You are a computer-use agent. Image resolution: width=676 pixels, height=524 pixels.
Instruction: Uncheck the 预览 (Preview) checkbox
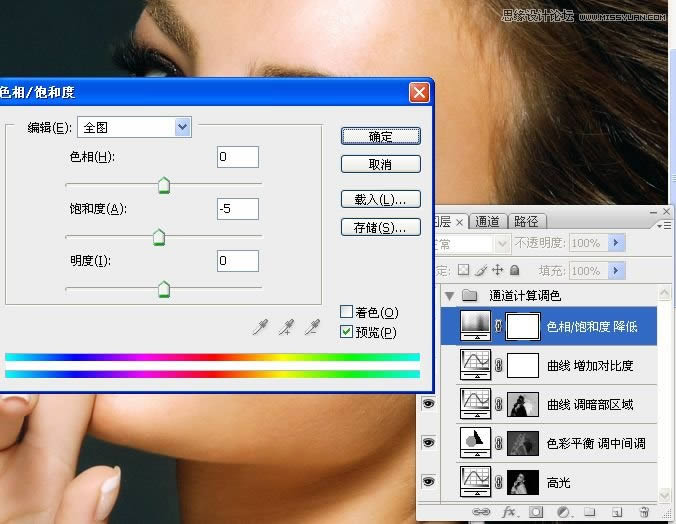[x=346, y=332]
